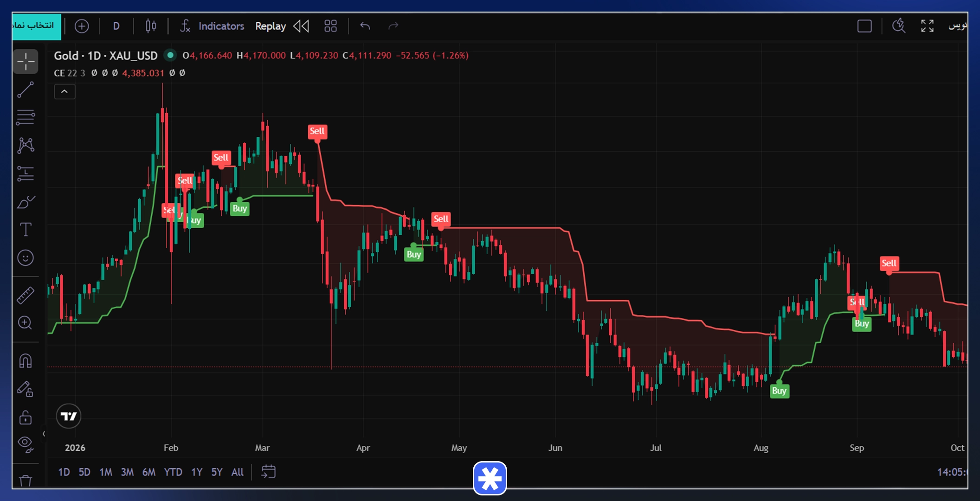Open the Indicators dialog
Image resolution: width=980 pixels, height=501 pixels.
click(212, 26)
